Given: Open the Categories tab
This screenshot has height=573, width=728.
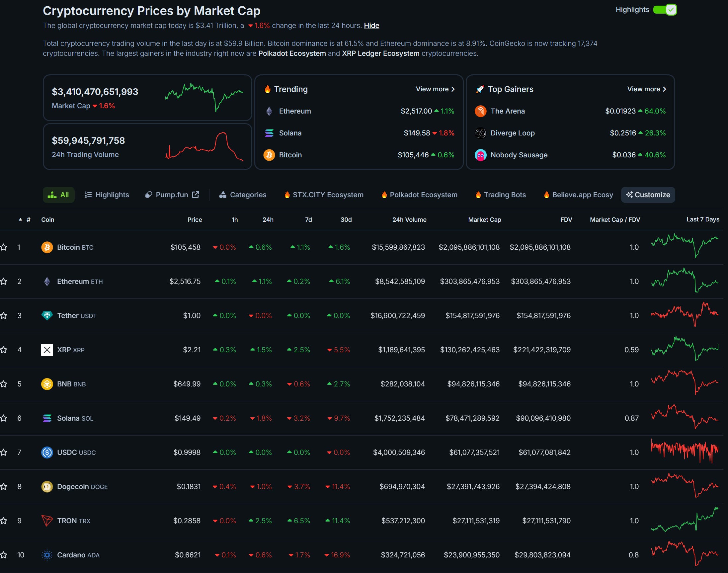Looking at the screenshot, I should [243, 195].
